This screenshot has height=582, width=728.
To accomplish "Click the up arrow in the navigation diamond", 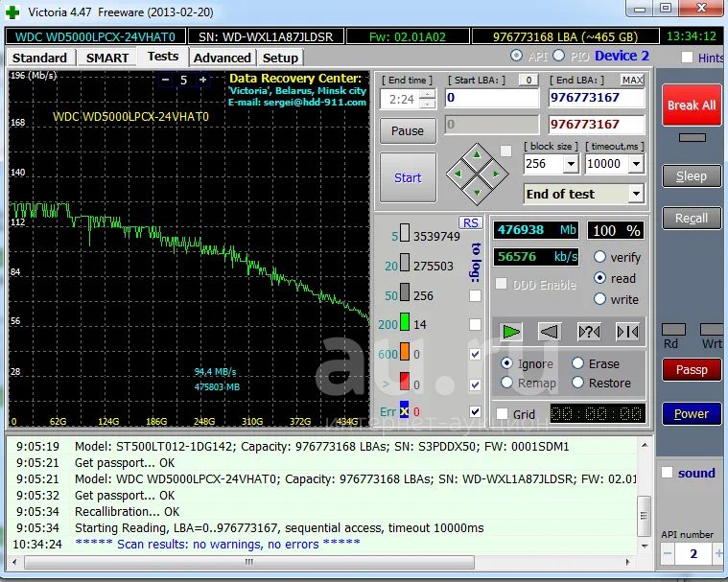I will click(x=477, y=155).
